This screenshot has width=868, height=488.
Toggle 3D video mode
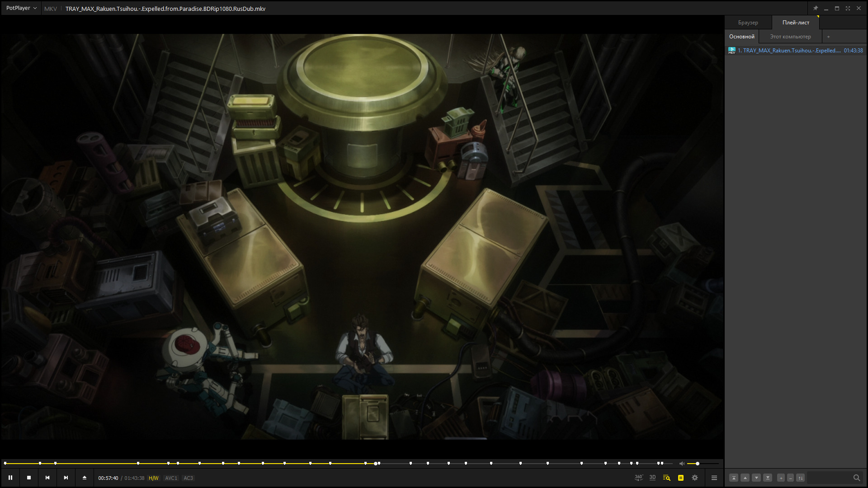(x=652, y=478)
